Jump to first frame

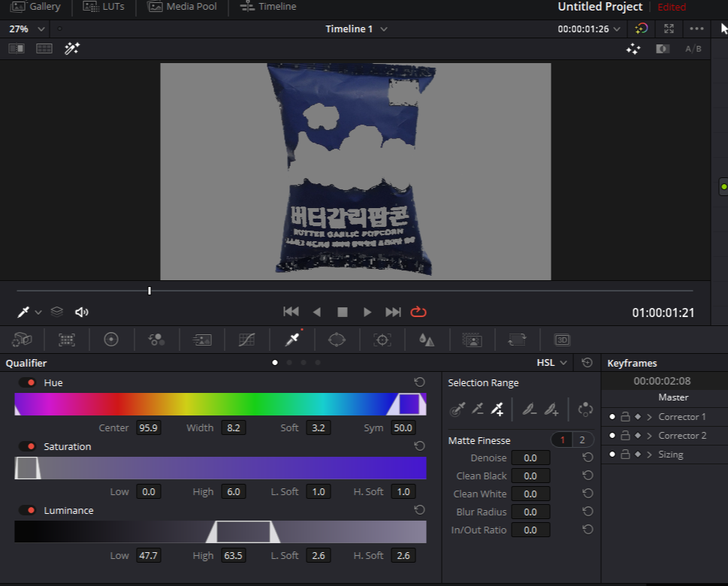point(291,312)
